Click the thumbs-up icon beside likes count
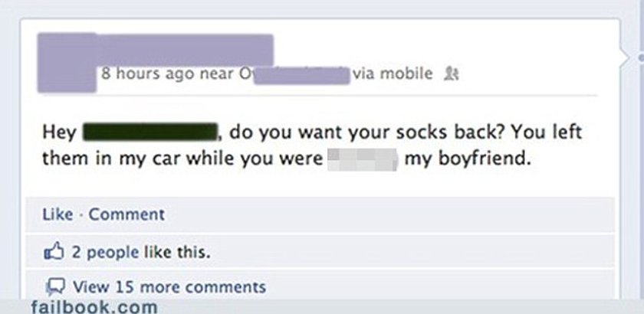The width and height of the screenshot is (644, 314). pos(54,252)
